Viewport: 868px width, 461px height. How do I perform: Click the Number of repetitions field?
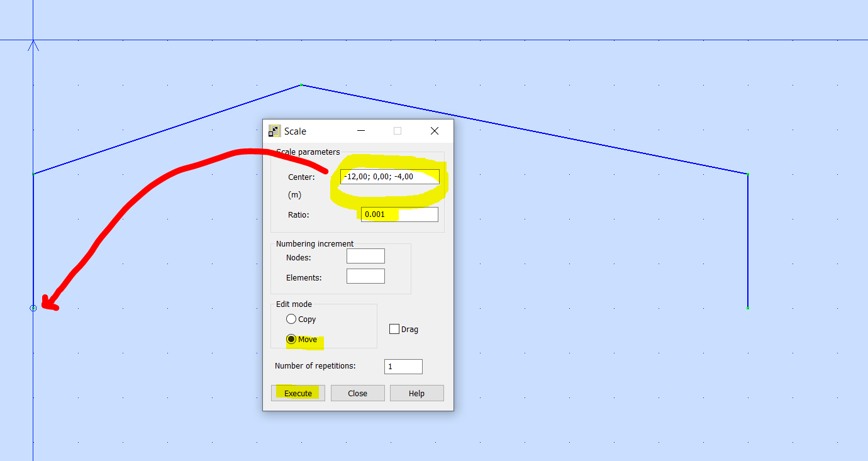(403, 366)
